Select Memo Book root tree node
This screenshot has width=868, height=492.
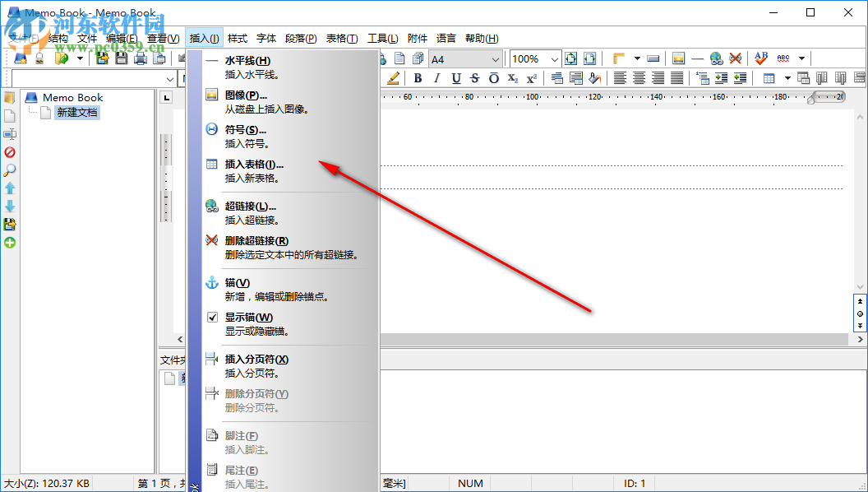coord(73,98)
